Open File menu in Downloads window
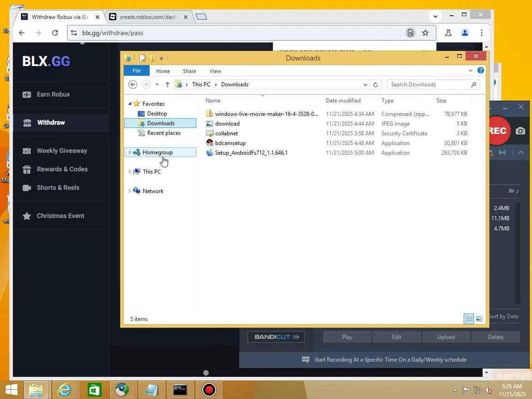The width and height of the screenshot is (532, 399). 137,71
